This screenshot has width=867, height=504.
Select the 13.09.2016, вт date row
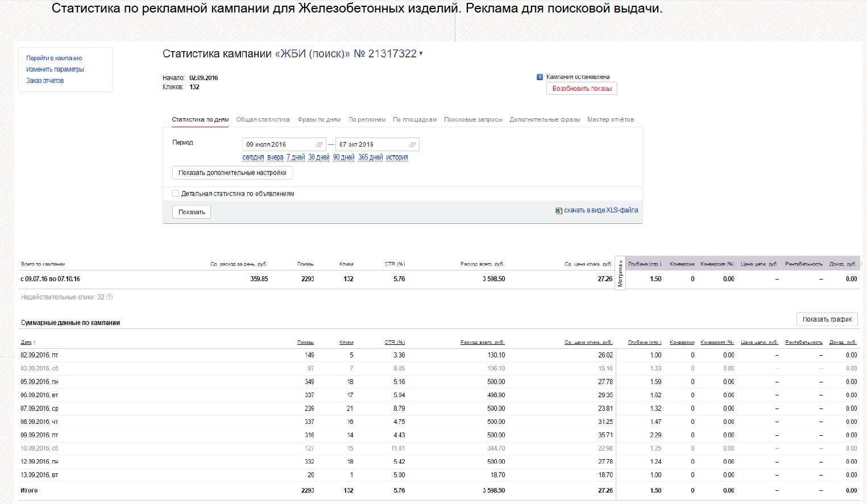coord(439,475)
